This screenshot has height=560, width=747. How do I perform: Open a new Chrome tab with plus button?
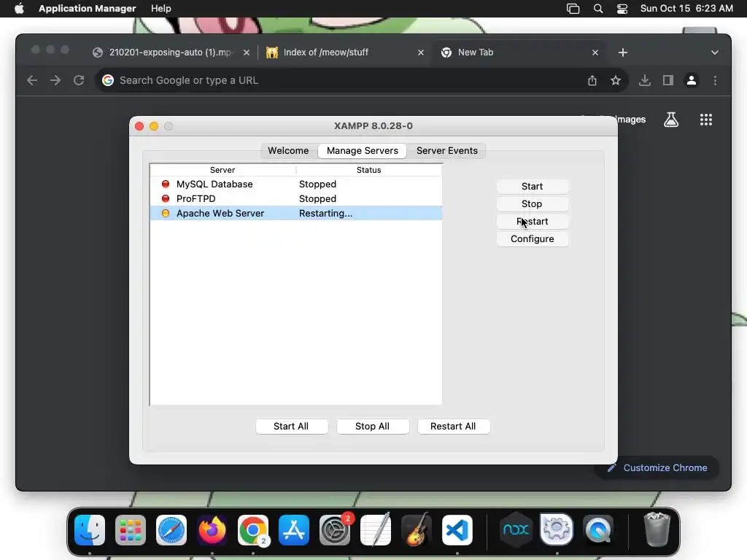click(x=623, y=52)
